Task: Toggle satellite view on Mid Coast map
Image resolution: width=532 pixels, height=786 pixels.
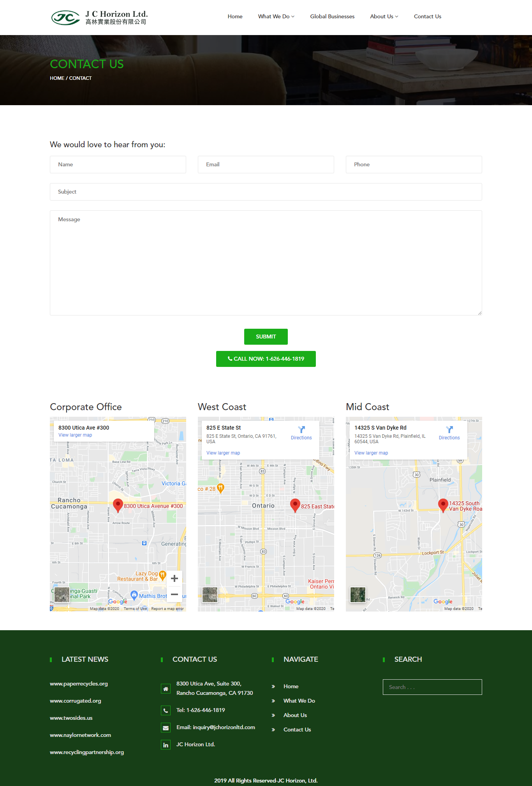Action: pyautogui.click(x=358, y=595)
